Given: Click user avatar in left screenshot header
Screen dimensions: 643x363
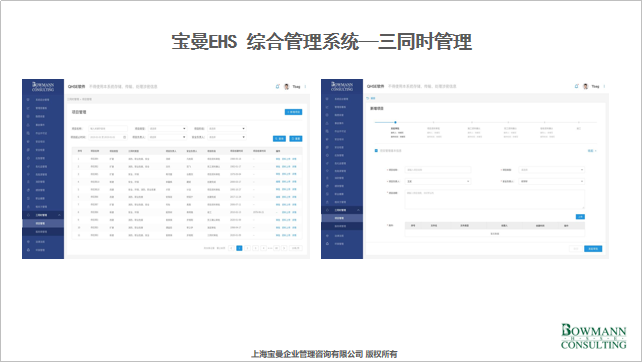Looking at the screenshot, I should pos(287,87).
